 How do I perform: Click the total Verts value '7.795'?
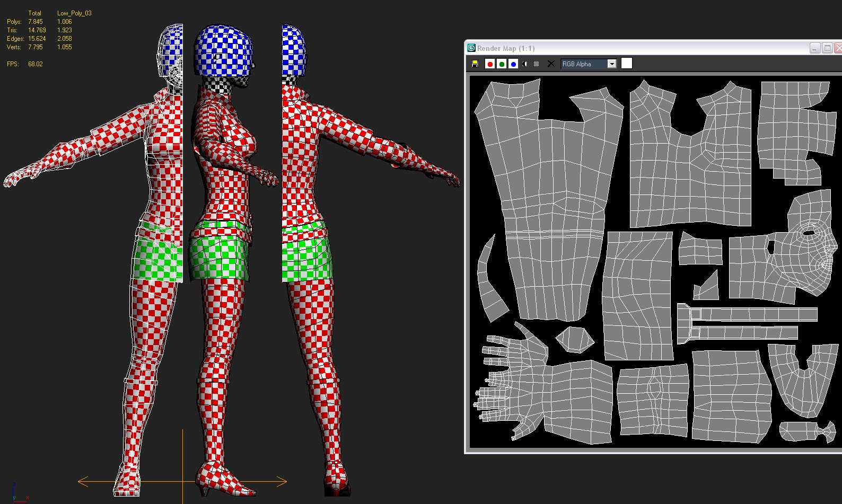tap(36, 47)
